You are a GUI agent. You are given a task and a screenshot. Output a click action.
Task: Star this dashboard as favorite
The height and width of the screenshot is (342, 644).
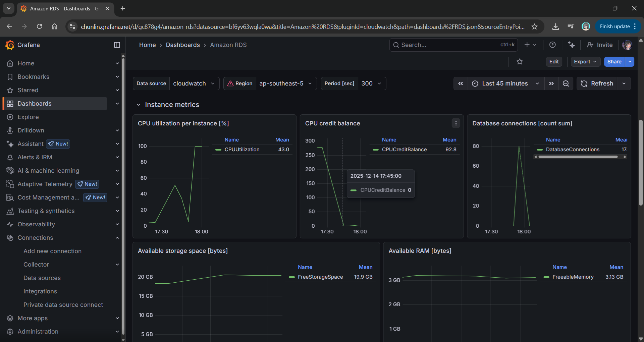point(520,62)
